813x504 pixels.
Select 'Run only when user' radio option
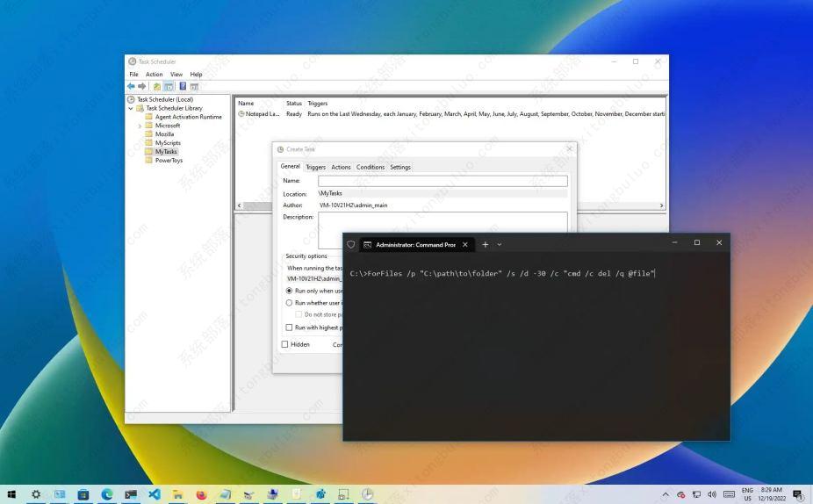point(290,291)
